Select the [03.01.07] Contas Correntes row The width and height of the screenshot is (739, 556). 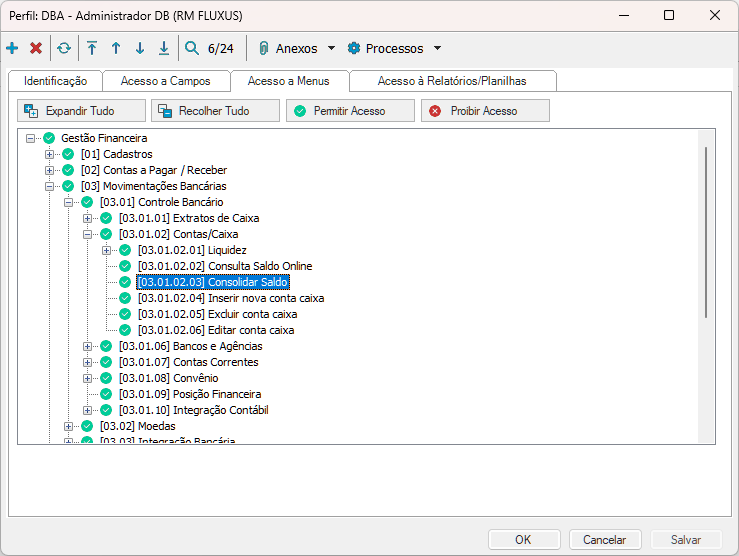click(x=189, y=362)
